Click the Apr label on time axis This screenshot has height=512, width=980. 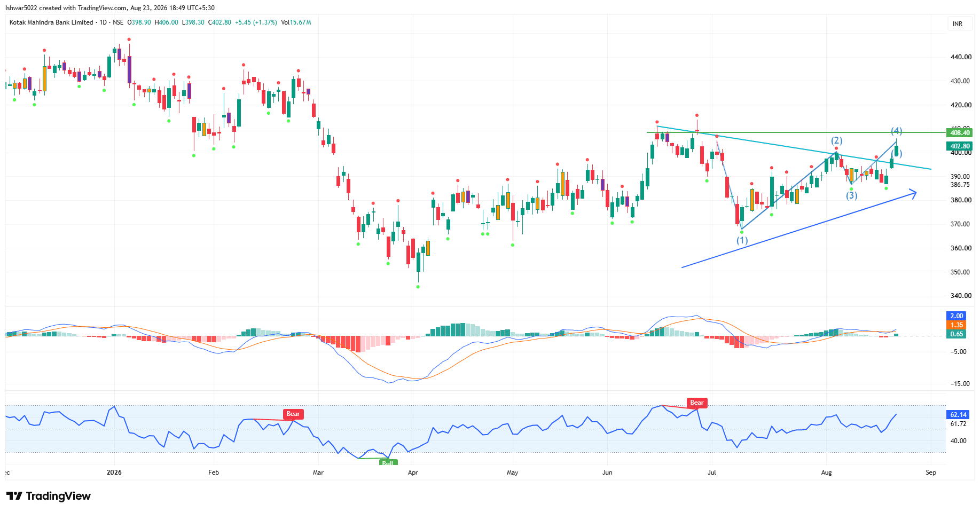(x=413, y=472)
